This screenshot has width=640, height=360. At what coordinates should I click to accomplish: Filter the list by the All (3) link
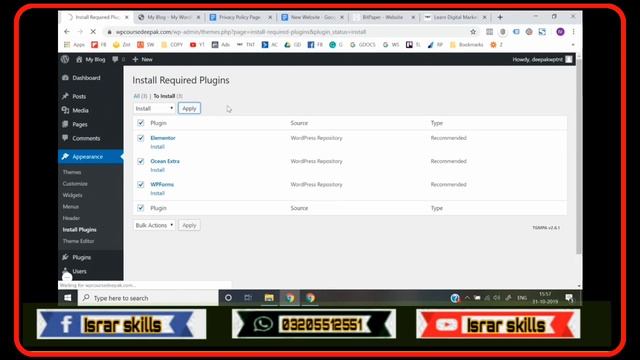tap(140, 96)
